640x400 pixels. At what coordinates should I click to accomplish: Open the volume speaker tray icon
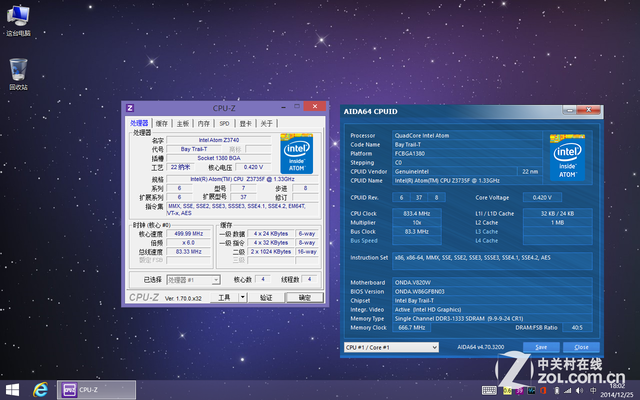[579, 391]
